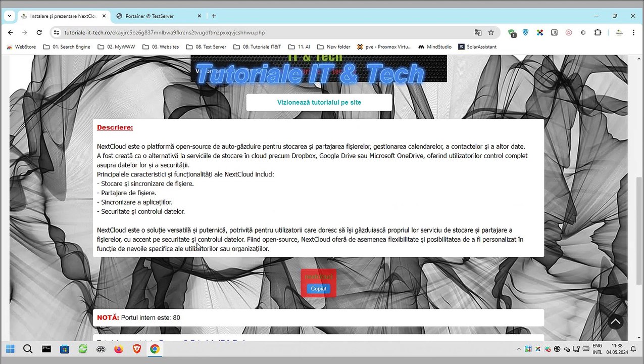Open the touch keyboard tray icon

pyautogui.click(x=586, y=349)
